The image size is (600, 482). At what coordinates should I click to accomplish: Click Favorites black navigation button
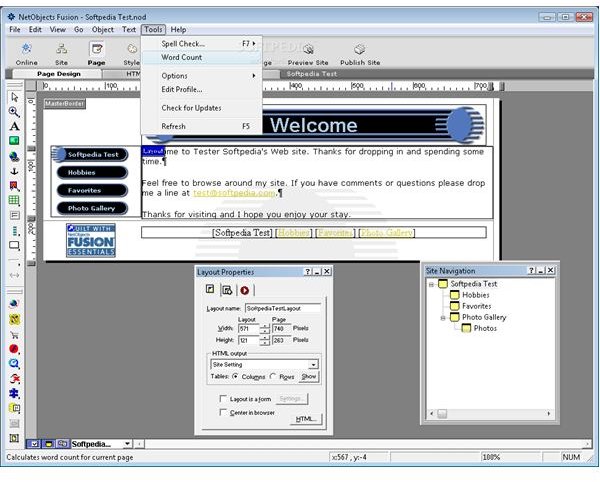[92, 190]
